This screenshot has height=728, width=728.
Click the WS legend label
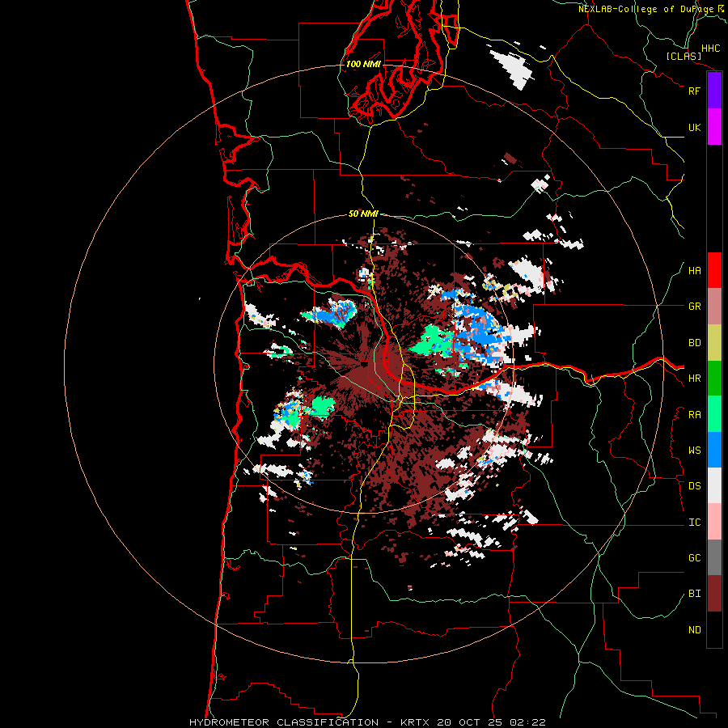(694, 451)
